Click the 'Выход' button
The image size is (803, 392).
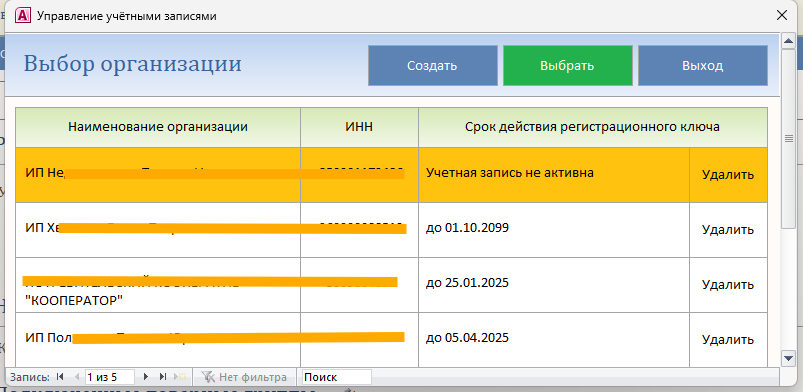click(703, 66)
